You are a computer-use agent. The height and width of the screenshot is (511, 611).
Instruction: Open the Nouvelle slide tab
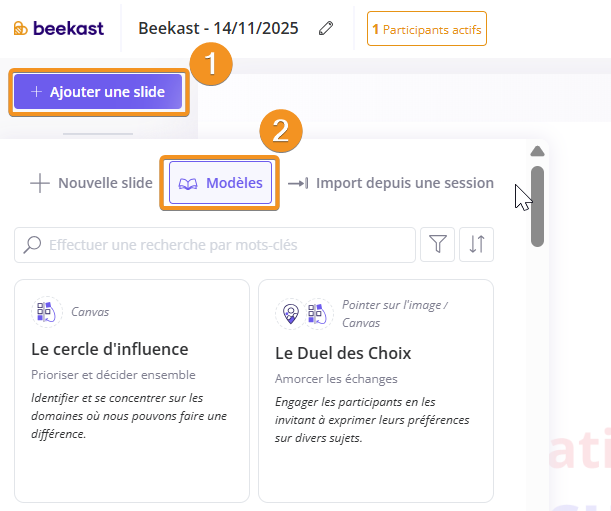[91, 183]
